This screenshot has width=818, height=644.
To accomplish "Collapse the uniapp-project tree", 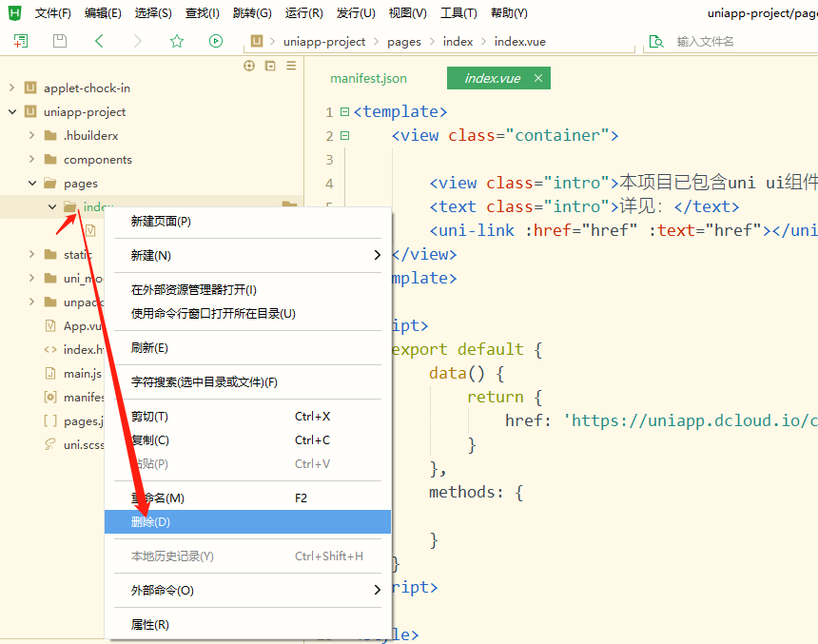I will [x=12, y=111].
